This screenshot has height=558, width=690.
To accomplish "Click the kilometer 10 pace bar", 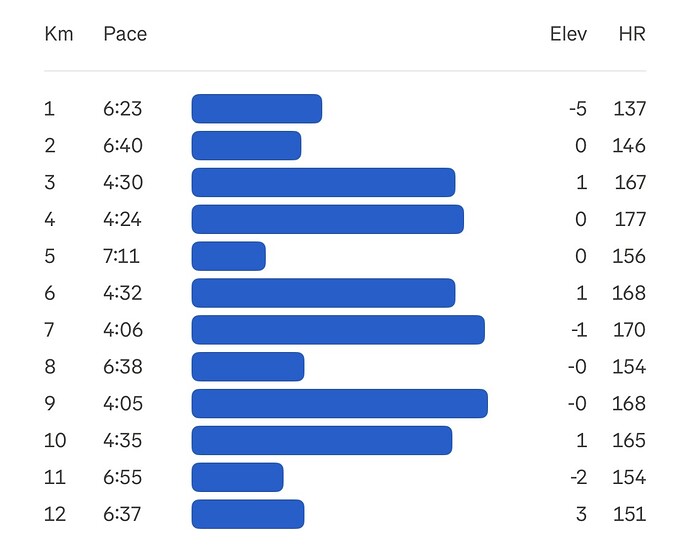I will [322, 440].
